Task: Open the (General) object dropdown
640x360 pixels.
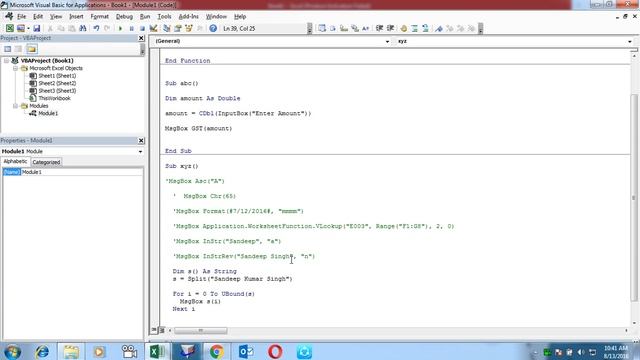Action: point(387,41)
